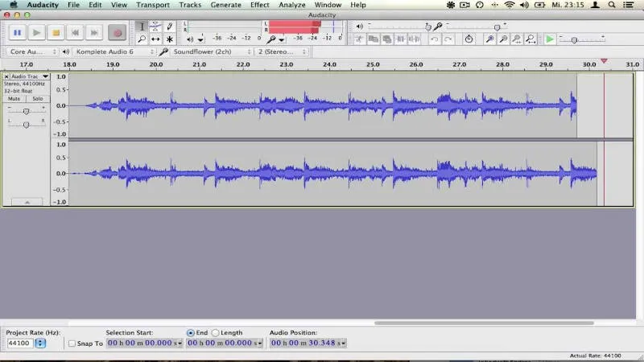The width and height of the screenshot is (644, 362).
Task: Solo the audio track
Action: coord(37,99)
